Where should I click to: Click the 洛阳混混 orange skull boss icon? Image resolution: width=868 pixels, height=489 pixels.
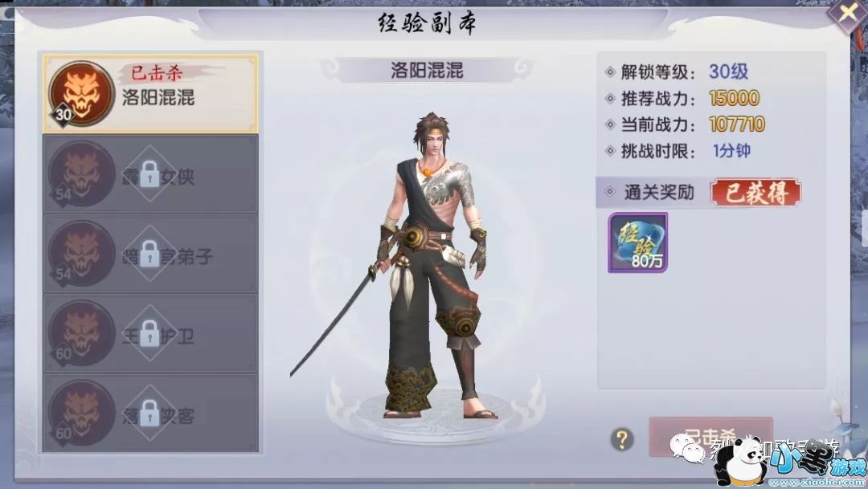coord(81,93)
